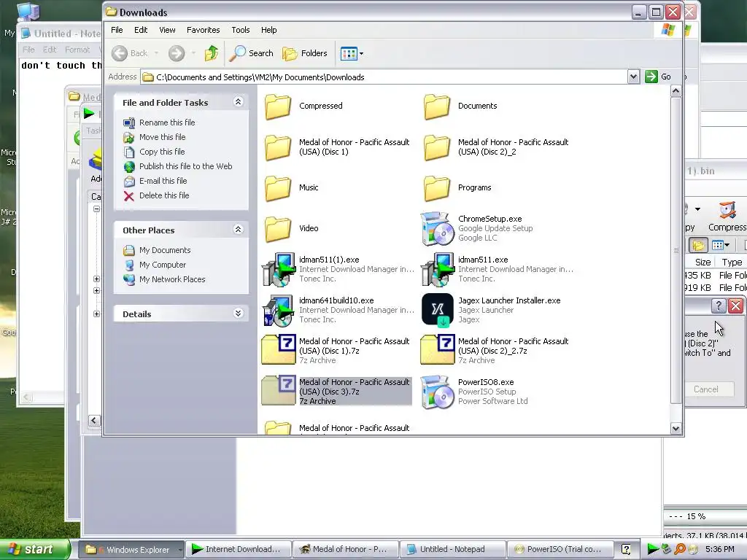
Task: Open the Favorites menu
Action: pos(203,30)
